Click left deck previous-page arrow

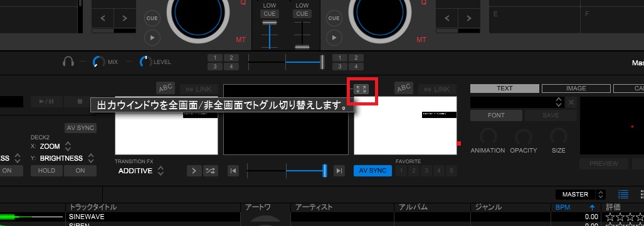[103, 18]
